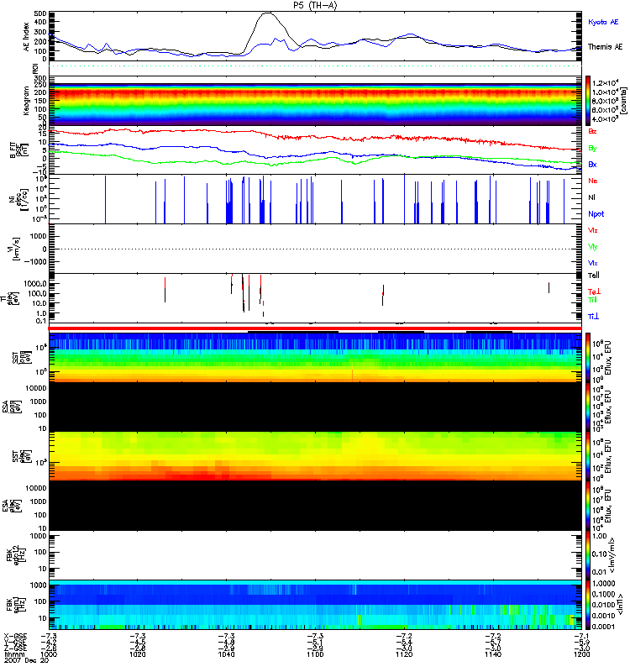
Task: Click the hhmm row label
Action: tap(13, 654)
